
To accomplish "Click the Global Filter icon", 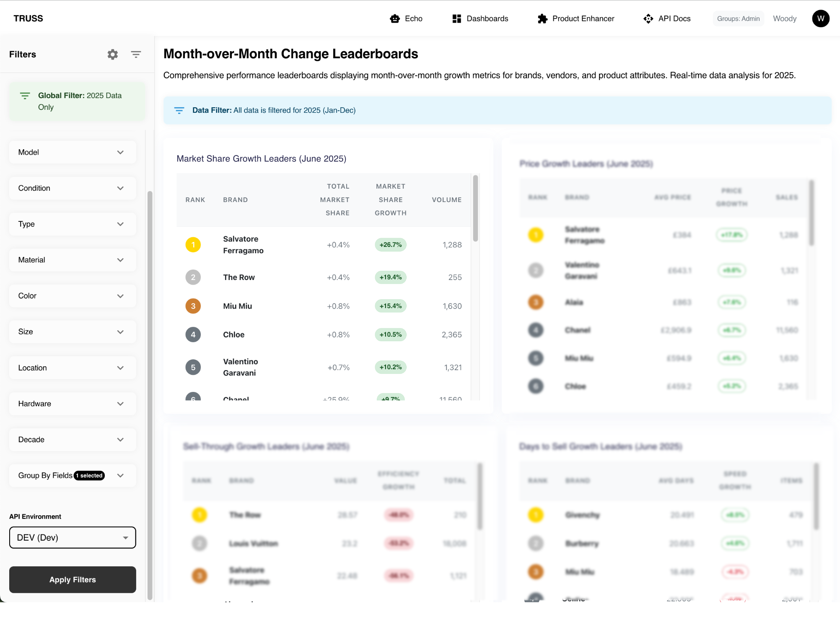I will (x=25, y=96).
